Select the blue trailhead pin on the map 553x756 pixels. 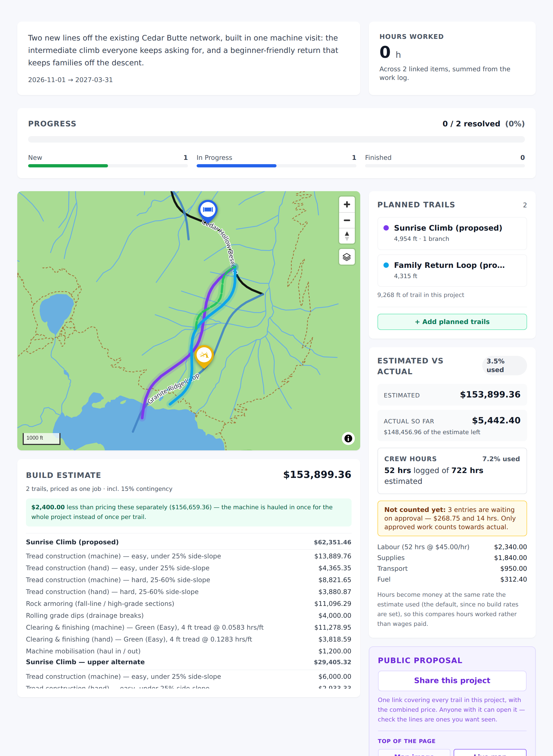[x=208, y=211]
